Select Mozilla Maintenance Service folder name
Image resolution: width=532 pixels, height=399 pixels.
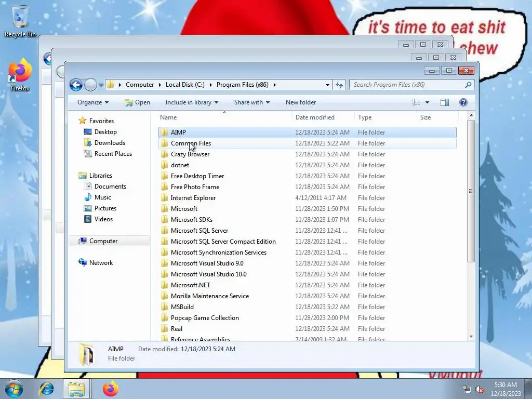[210, 296]
